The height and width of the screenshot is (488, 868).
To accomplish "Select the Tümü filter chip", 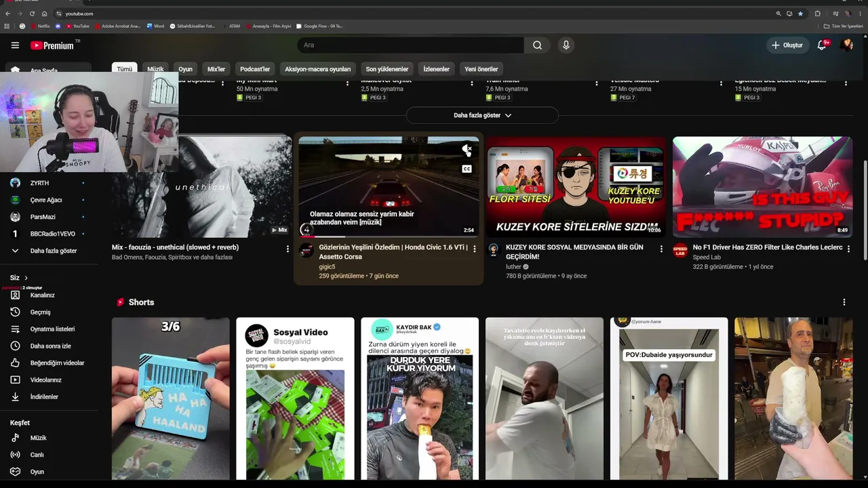I will [125, 69].
